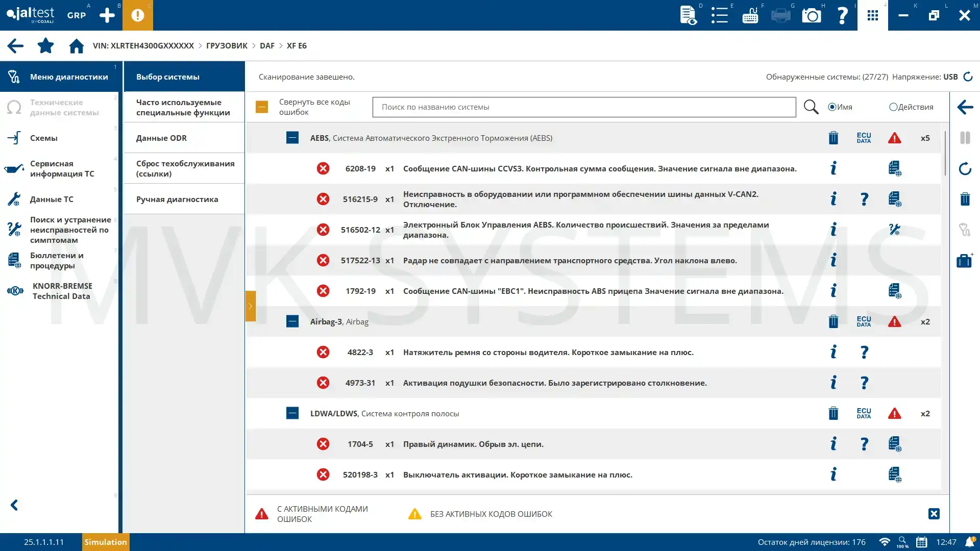
Task: Open Ручная диагностика
Action: click(x=184, y=199)
